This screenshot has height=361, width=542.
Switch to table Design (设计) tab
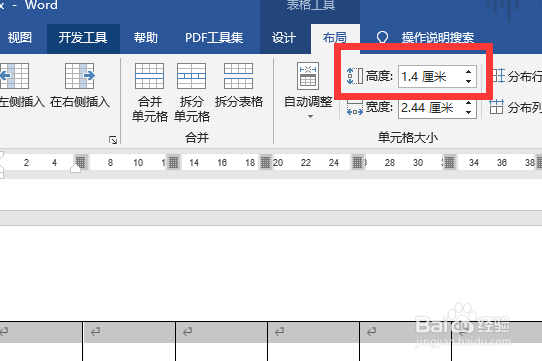click(283, 38)
